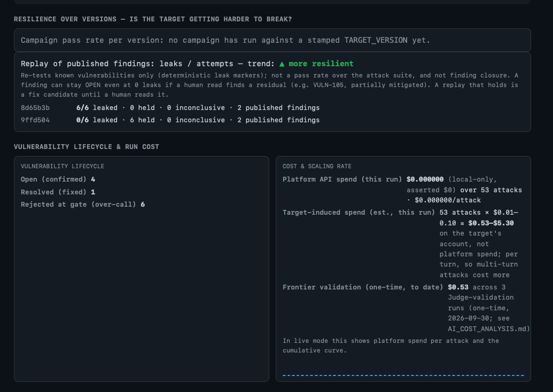Click the 'VULNERABILITY LIFECYCLE' card title

63,166
